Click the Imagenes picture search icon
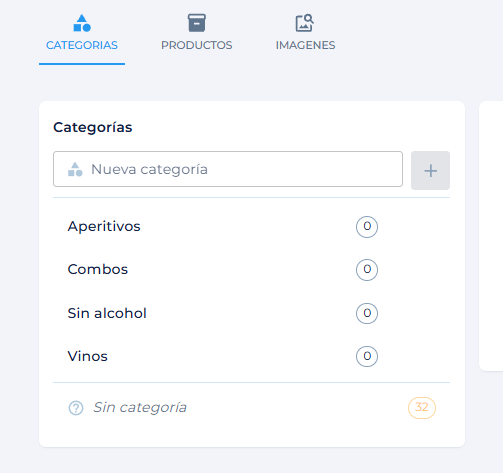The image size is (503, 473). 305,23
